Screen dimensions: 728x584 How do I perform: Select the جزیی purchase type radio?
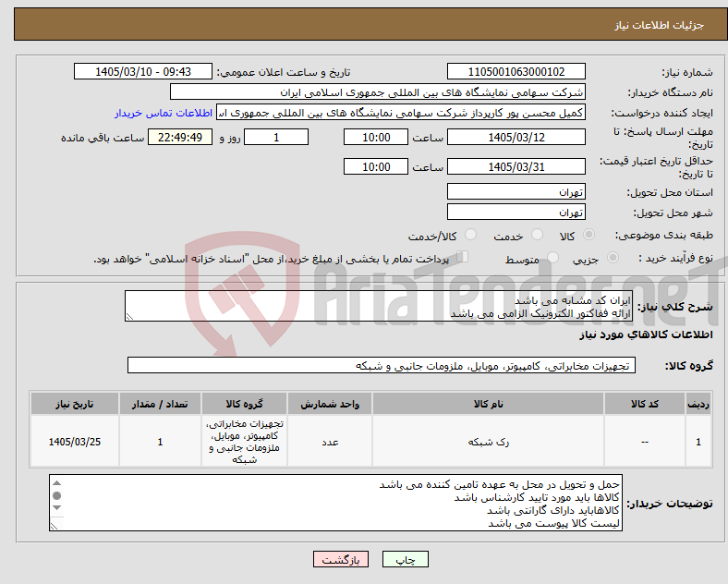[613, 258]
